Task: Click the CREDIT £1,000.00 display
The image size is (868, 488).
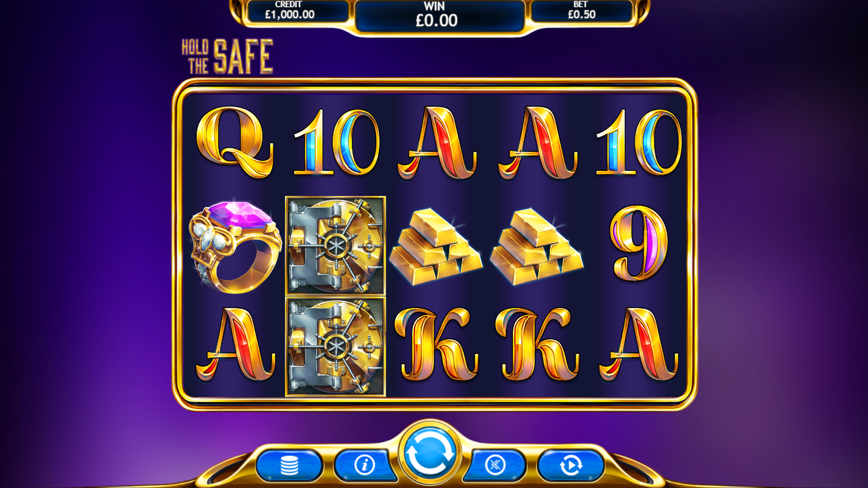Action: click(x=290, y=11)
